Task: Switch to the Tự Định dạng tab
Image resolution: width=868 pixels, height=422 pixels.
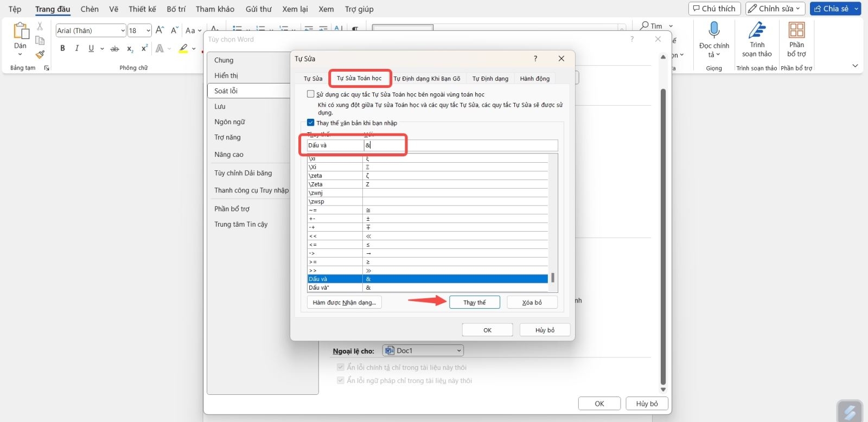Action: [490, 79]
